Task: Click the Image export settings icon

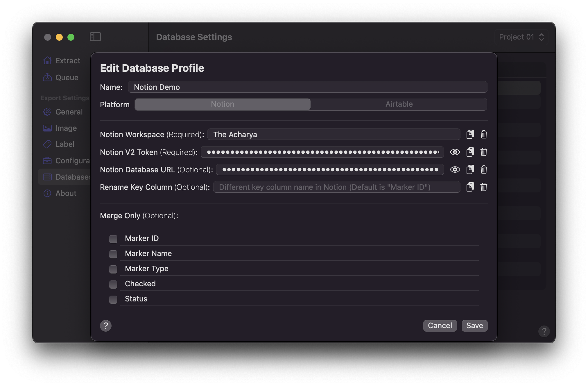Action: pos(47,128)
